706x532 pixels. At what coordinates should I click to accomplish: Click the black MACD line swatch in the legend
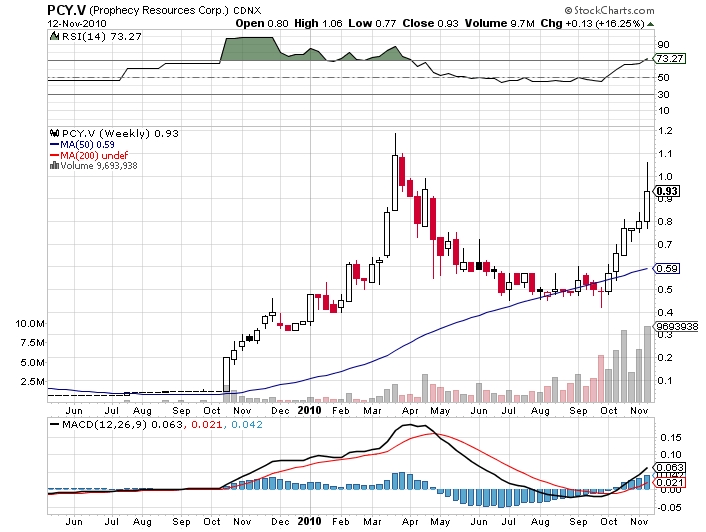[x=55, y=424]
